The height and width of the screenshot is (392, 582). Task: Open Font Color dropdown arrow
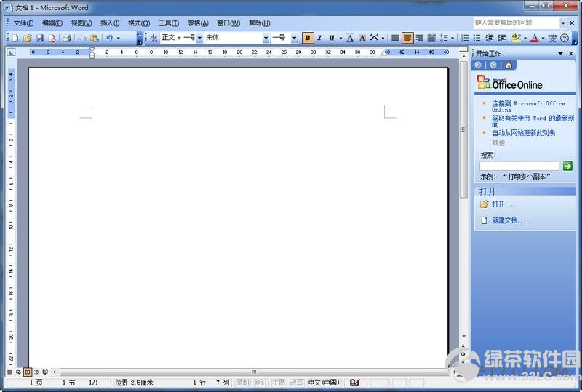coord(543,38)
